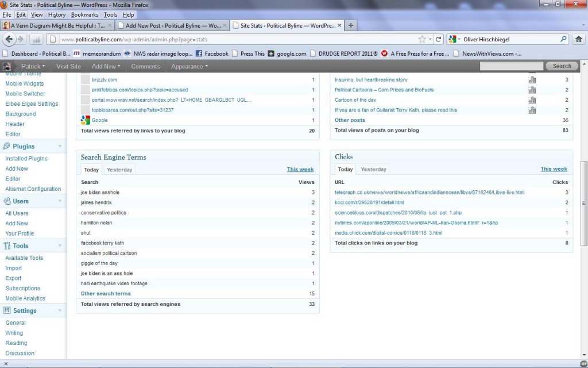Open A Free Press for a Free bookmark
588x368 pixels.
tap(415, 53)
